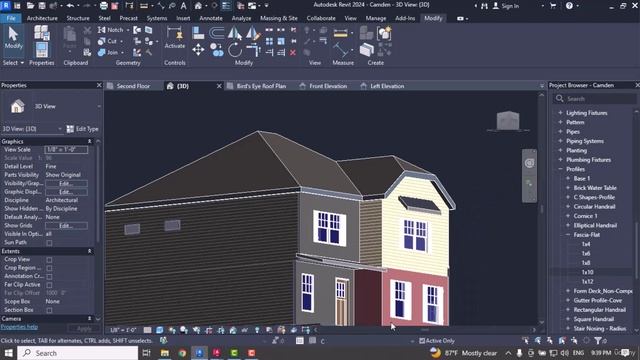640x360 pixels.
Task: Click the Join geometry tool
Action: (x=108, y=52)
